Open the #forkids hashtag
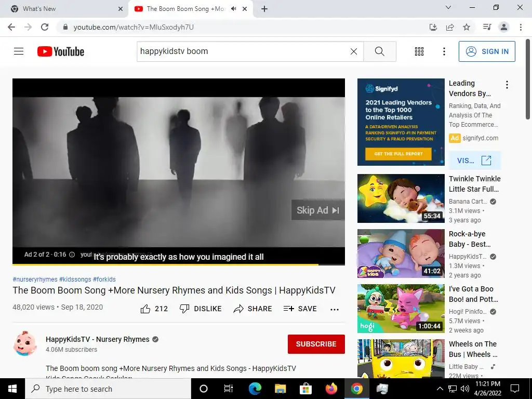 104,279
